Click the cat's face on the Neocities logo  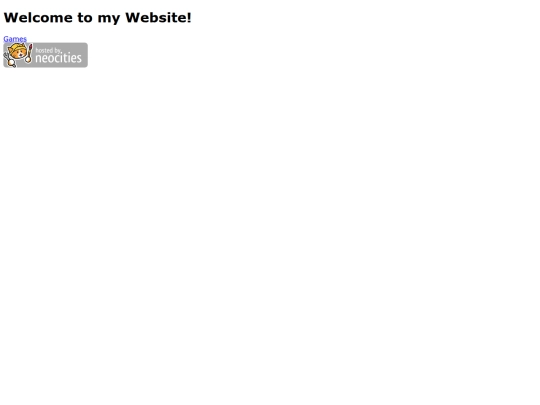(18, 53)
